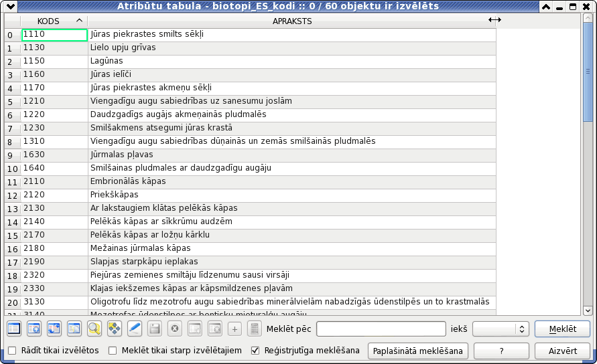Click the cell 'Lagūnas'
Image resolution: width=597 pixels, height=364 pixels.
[x=291, y=62]
